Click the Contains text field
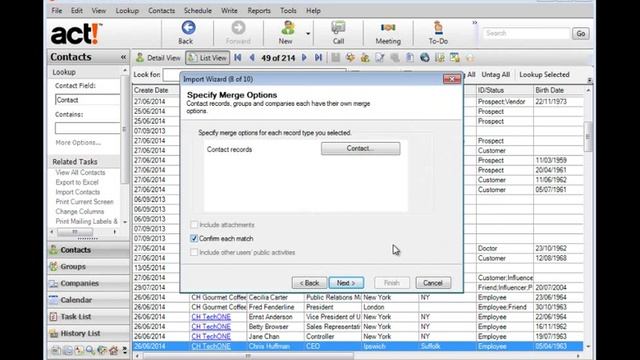The image size is (640, 360). point(87,128)
